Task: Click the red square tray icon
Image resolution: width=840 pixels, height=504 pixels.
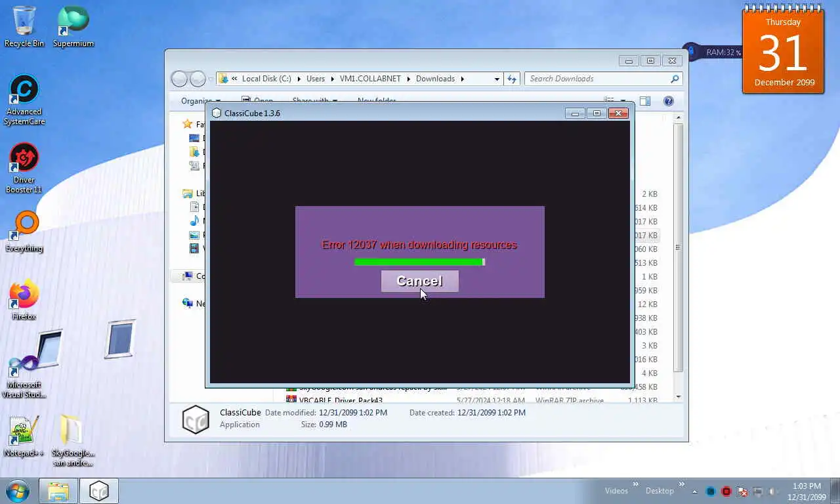Action: point(726,492)
